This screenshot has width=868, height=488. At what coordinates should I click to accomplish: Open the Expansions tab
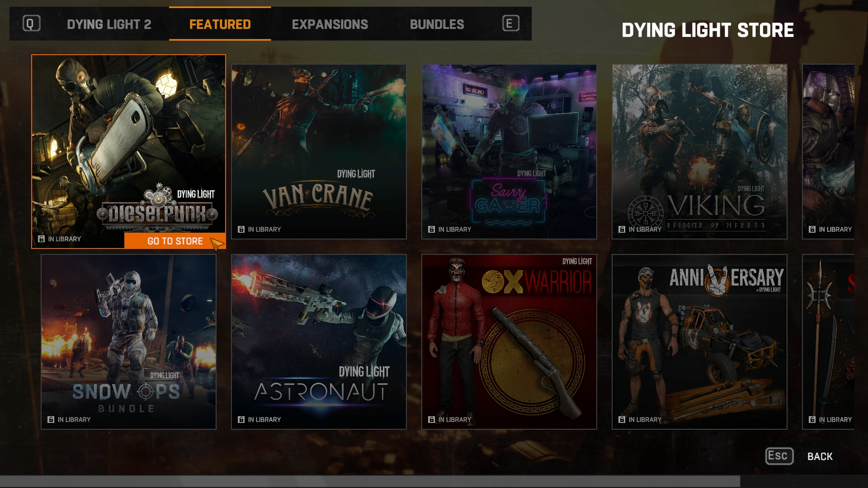pos(330,24)
